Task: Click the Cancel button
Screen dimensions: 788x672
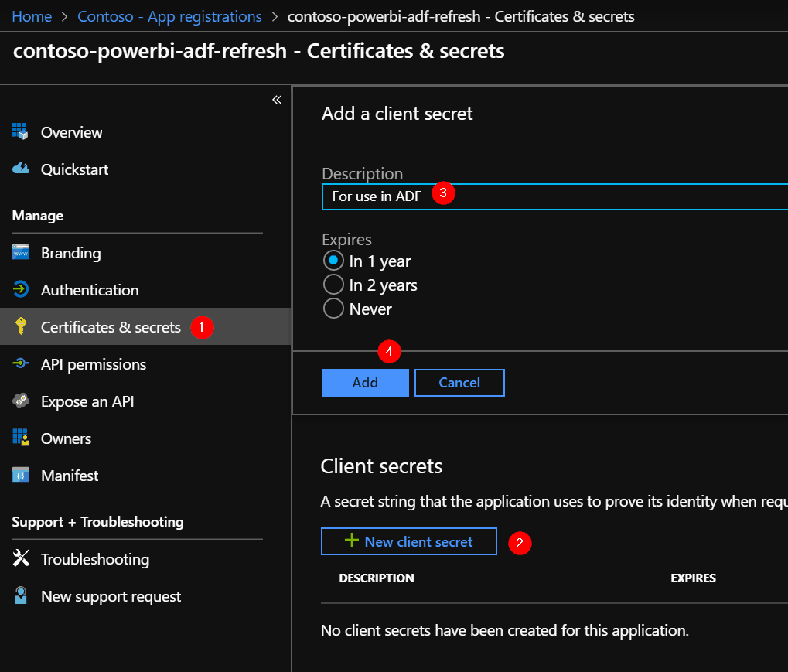Action: pyautogui.click(x=459, y=383)
